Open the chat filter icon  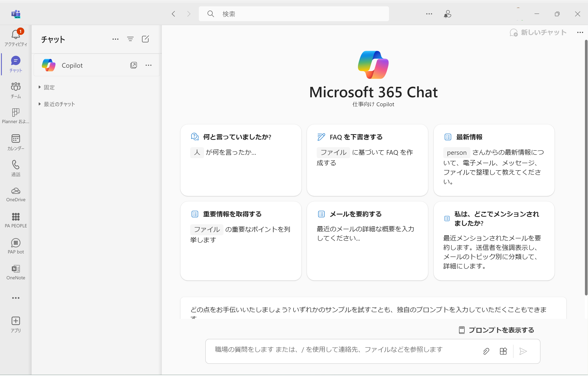click(x=130, y=39)
